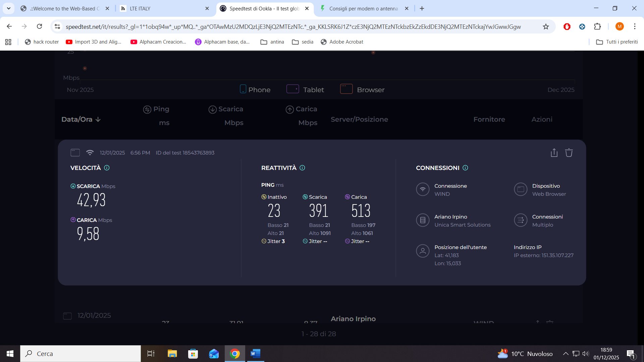Click info icon next to VELOCITÀ
This screenshot has height=362, width=644.
(107, 168)
